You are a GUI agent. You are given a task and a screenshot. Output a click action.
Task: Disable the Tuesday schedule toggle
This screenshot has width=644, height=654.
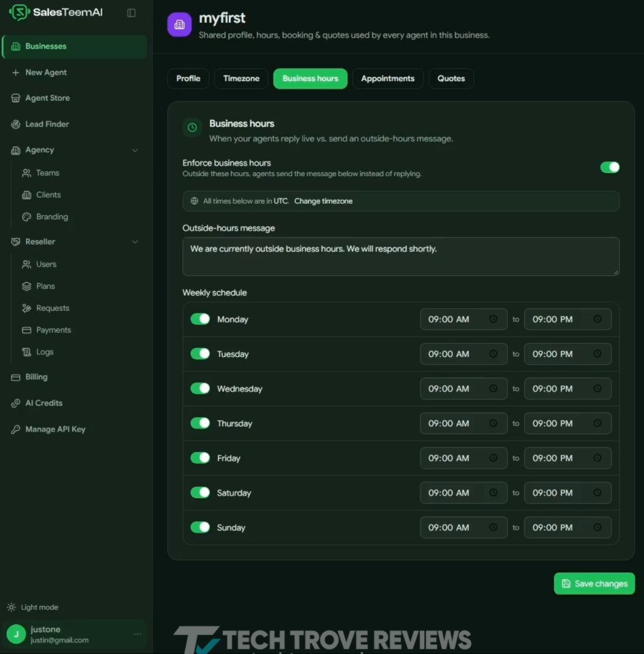(x=200, y=354)
